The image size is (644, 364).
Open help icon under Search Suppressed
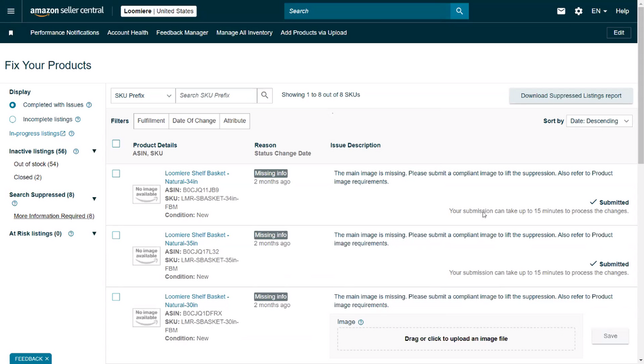click(15, 204)
